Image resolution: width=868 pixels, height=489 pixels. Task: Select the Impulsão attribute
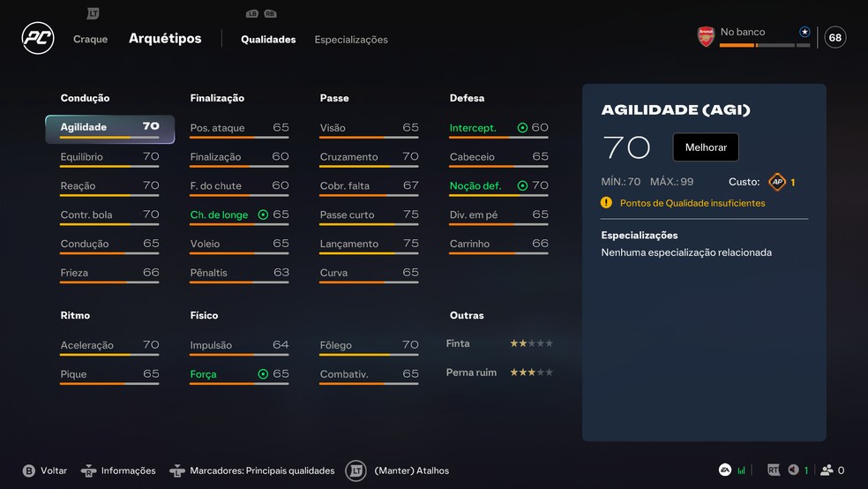[x=239, y=346]
